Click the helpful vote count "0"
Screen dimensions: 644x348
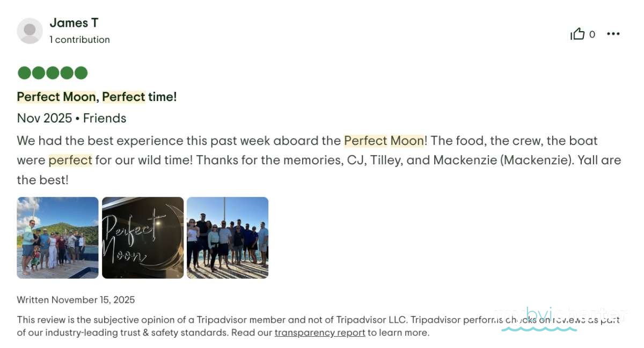(x=592, y=34)
